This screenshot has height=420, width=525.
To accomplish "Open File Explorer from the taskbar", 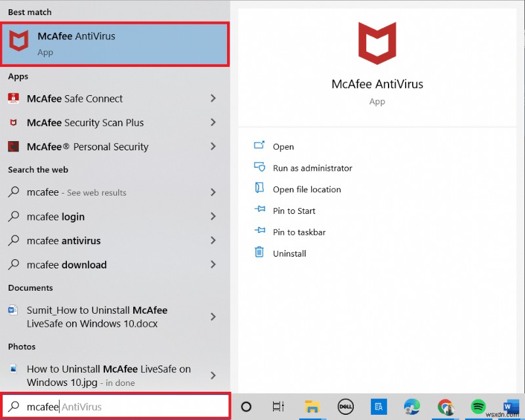I will (x=312, y=407).
